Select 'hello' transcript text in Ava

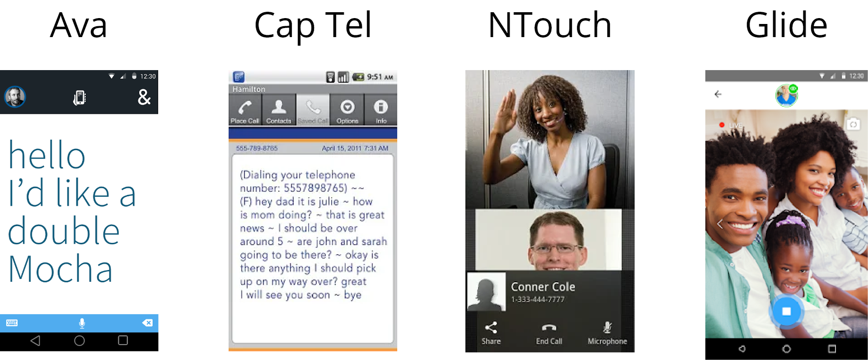pyautogui.click(x=47, y=155)
